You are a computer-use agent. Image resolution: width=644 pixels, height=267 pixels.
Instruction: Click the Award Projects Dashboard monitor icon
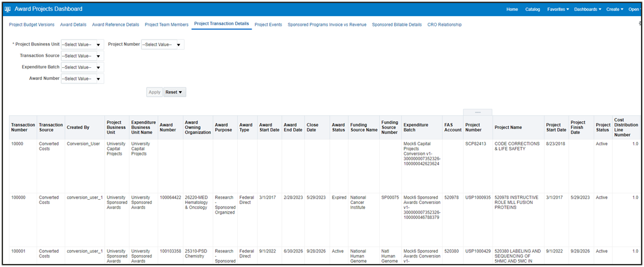click(x=7, y=9)
